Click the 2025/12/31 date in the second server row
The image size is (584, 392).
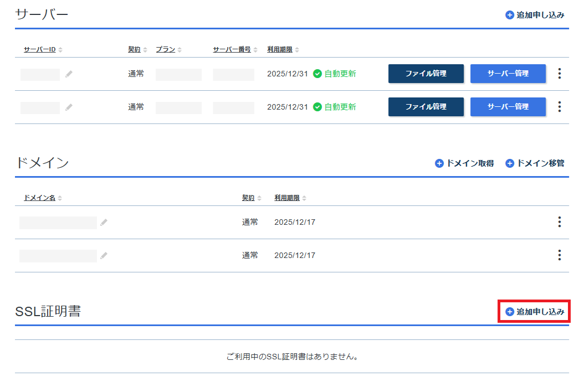point(288,107)
